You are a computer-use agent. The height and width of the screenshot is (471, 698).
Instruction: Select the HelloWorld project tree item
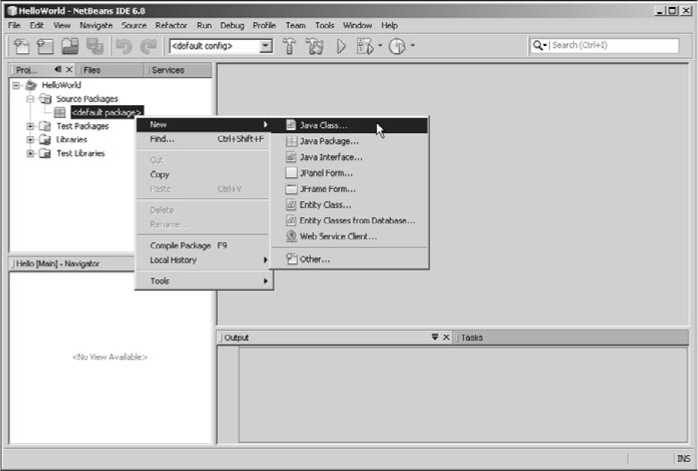(x=61, y=85)
